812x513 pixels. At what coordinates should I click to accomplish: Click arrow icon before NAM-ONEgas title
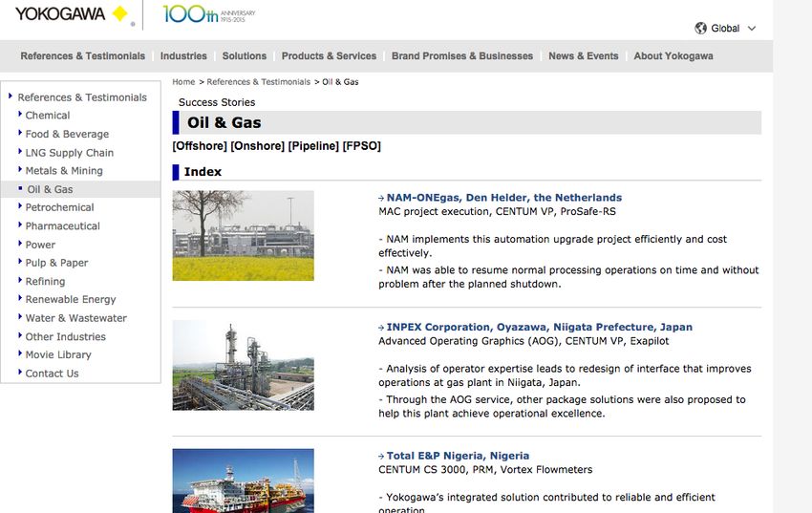coord(381,199)
